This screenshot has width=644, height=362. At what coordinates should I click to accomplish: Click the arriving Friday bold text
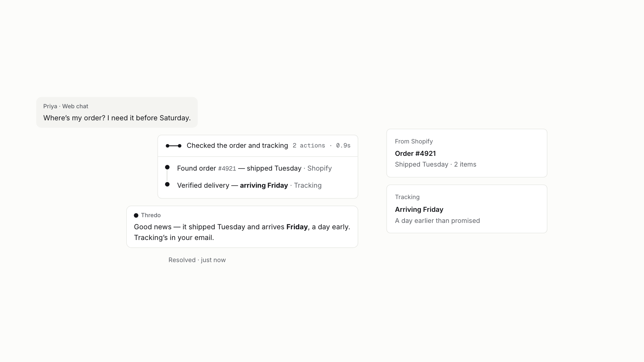[x=264, y=185]
